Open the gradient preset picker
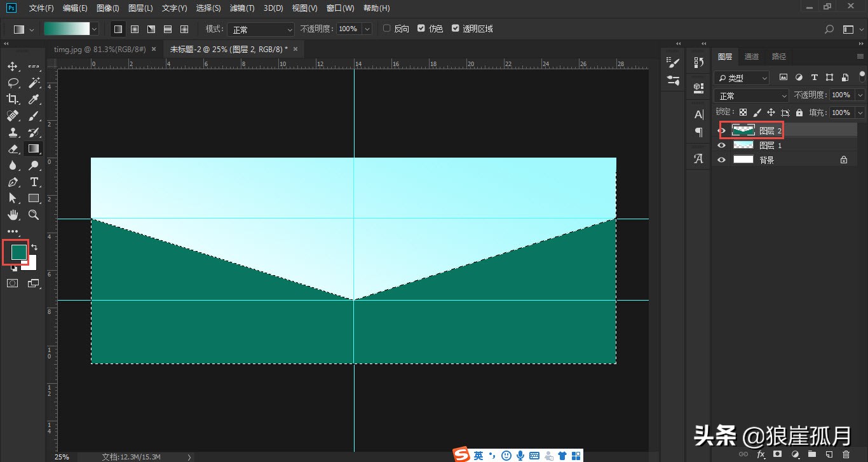This screenshot has width=868, height=462. tap(93, 29)
